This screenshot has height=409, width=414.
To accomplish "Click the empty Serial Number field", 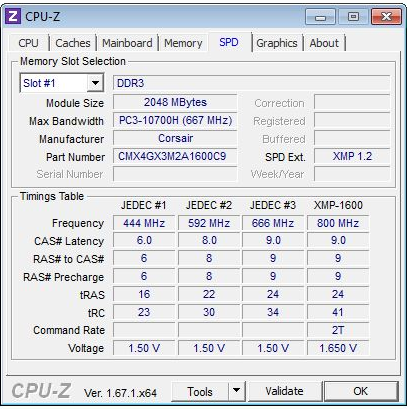I will coord(175,174).
